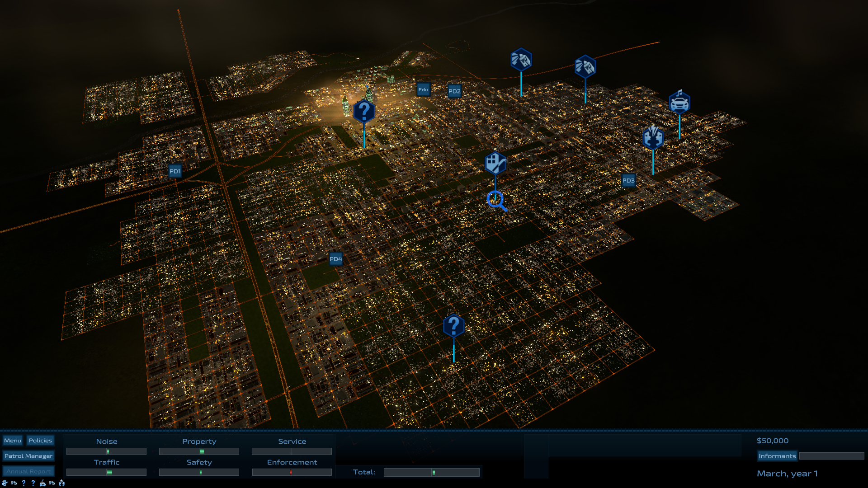Select the PD2 police station marker
This screenshot has height=488, width=868.
tap(454, 91)
